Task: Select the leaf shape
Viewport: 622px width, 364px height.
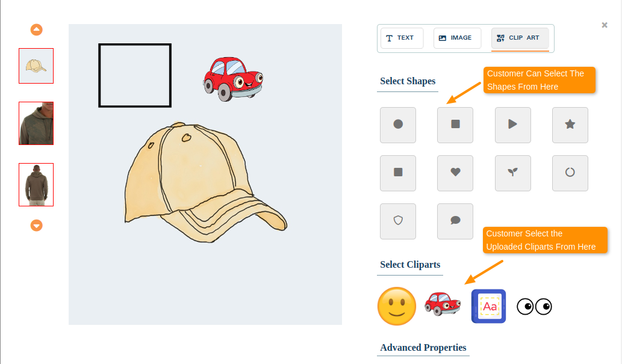Action: (512, 173)
